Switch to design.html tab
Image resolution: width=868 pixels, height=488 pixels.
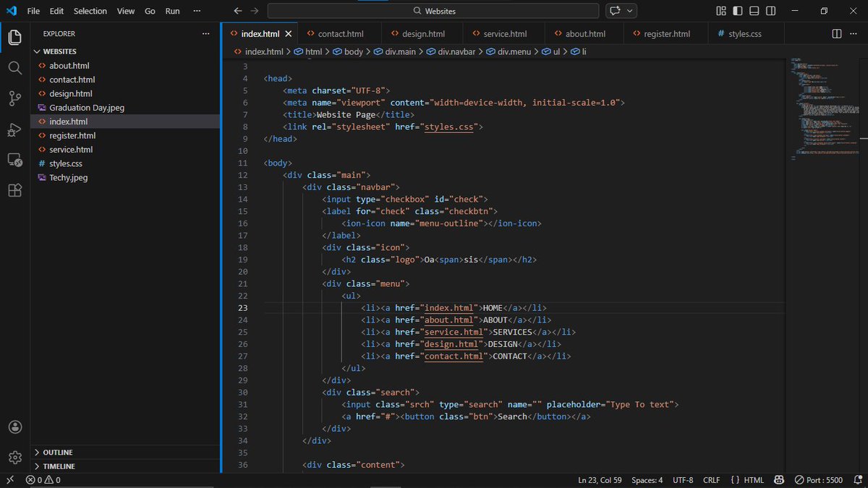point(423,34)
